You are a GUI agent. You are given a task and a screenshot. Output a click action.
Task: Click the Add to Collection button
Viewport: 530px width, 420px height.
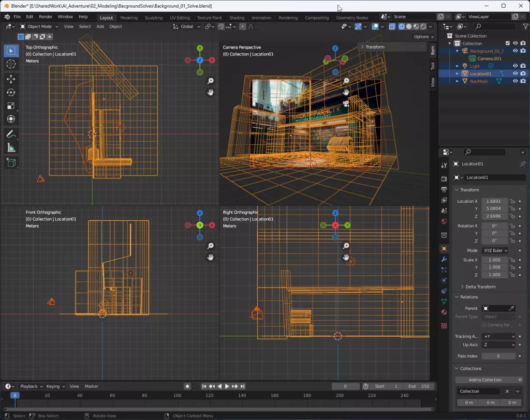(485, 380)
